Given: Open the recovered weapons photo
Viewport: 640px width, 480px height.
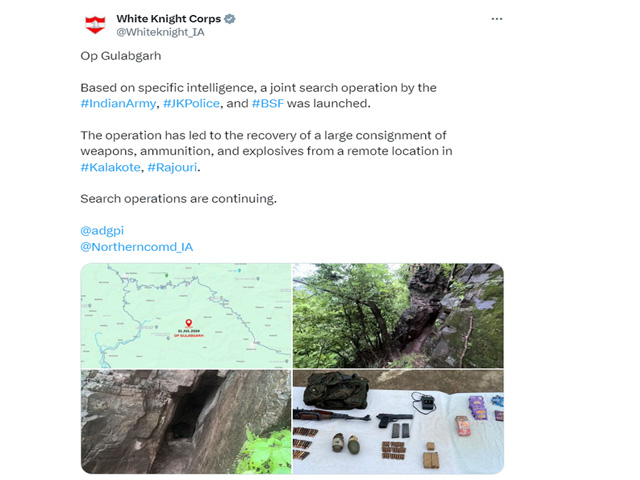Looking at the screenshot, I should click(x=398, y=422).
